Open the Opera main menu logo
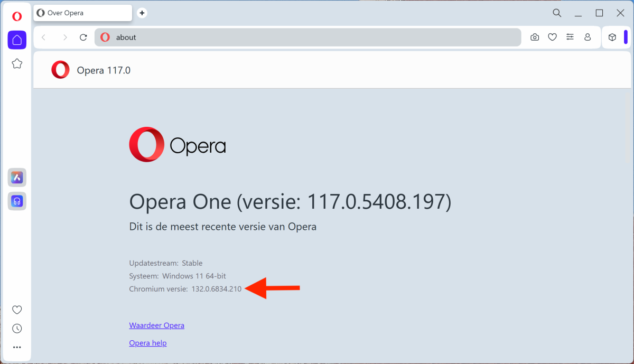 (x=17, y=16)
